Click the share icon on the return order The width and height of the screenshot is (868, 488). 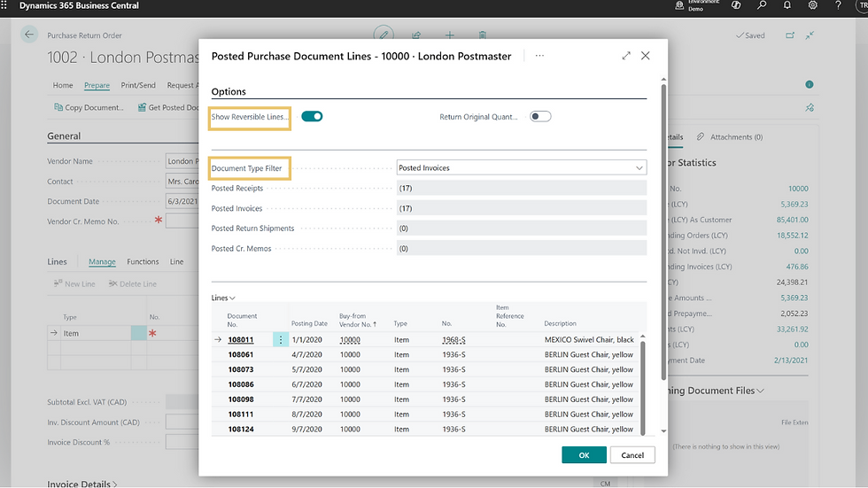click(x=416, y=35)
